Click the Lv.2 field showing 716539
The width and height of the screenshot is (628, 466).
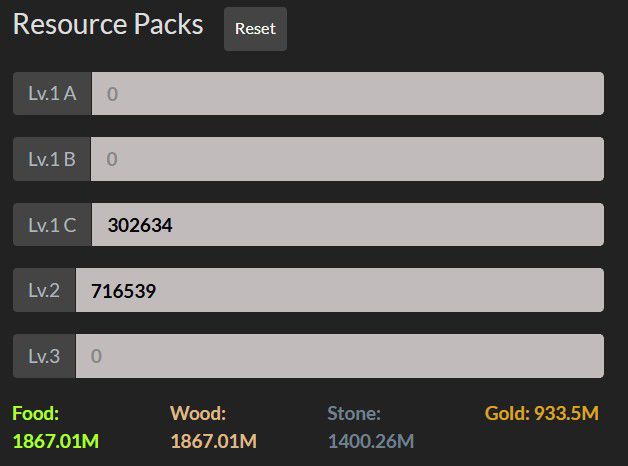click(339, 290)
